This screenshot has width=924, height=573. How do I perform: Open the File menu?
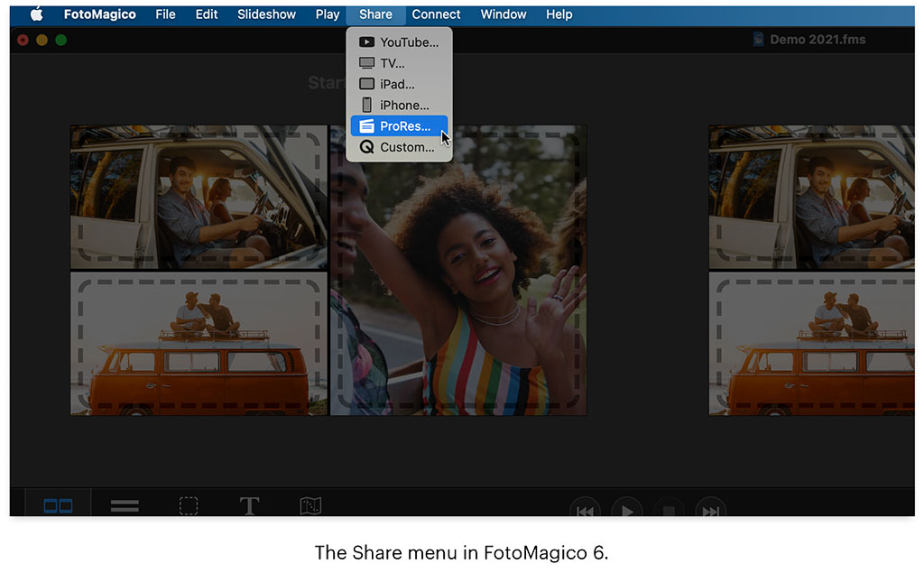tap(166, 14)
